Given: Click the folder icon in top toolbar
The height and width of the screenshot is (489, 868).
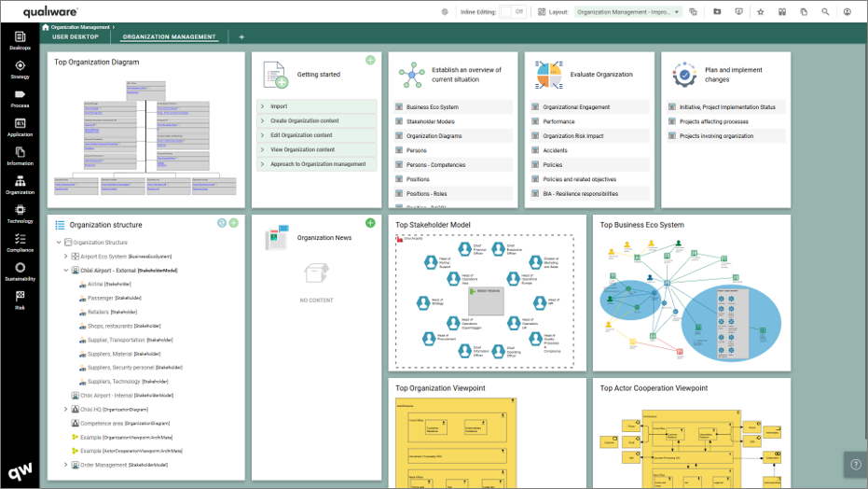Looking at the screenshot, I should click(x=717, y=11).
